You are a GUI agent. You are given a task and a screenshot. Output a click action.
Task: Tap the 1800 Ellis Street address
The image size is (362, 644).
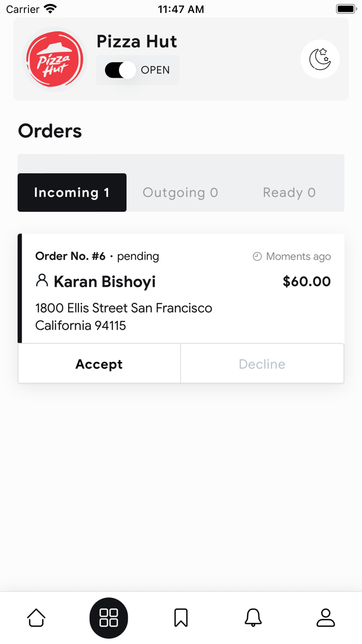[124, 316]
